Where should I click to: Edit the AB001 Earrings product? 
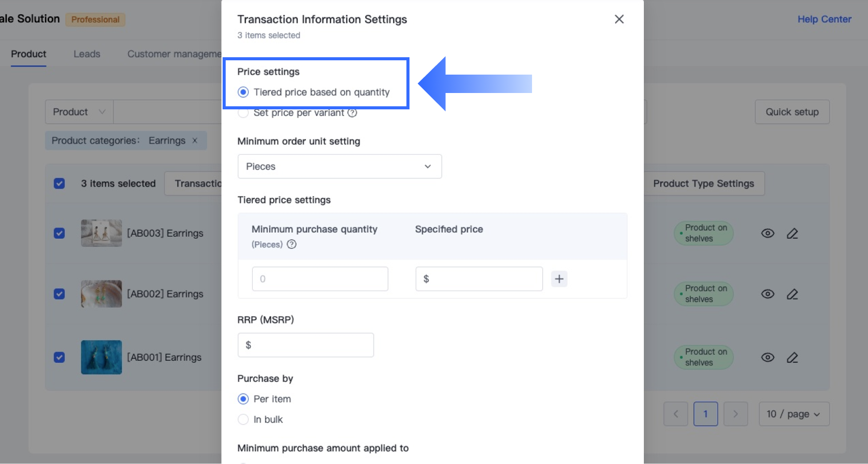pyautogui.click(x=792, y=358)
